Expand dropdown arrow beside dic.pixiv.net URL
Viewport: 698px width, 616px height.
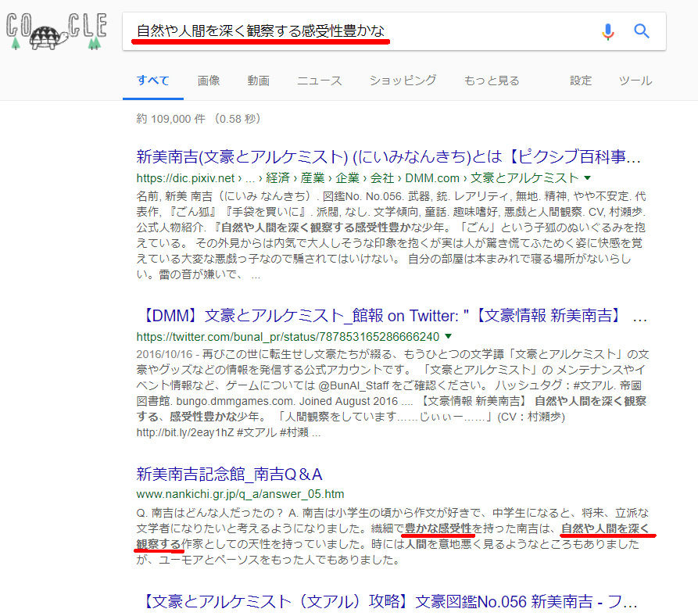click(588, 178)
